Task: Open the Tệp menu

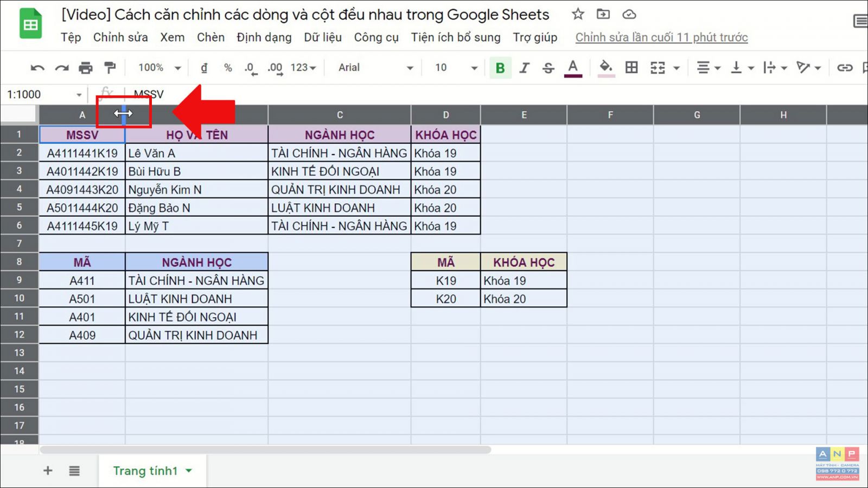Action: point(71,37)
